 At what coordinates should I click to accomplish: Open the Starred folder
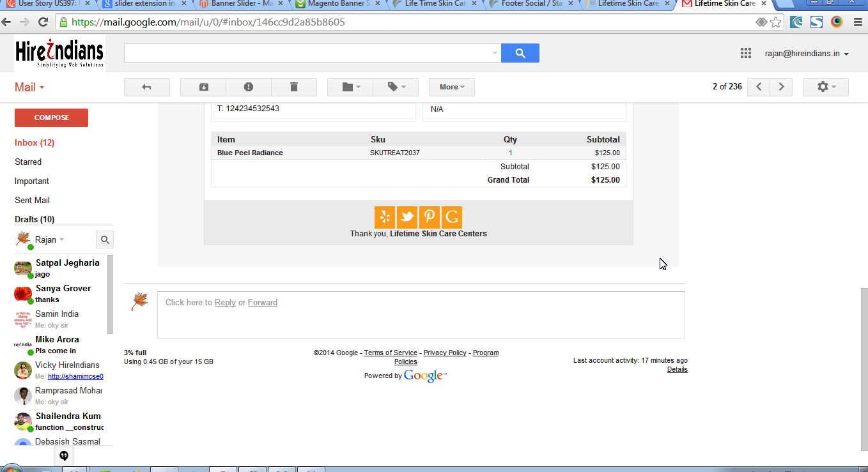tap(28, 162)
